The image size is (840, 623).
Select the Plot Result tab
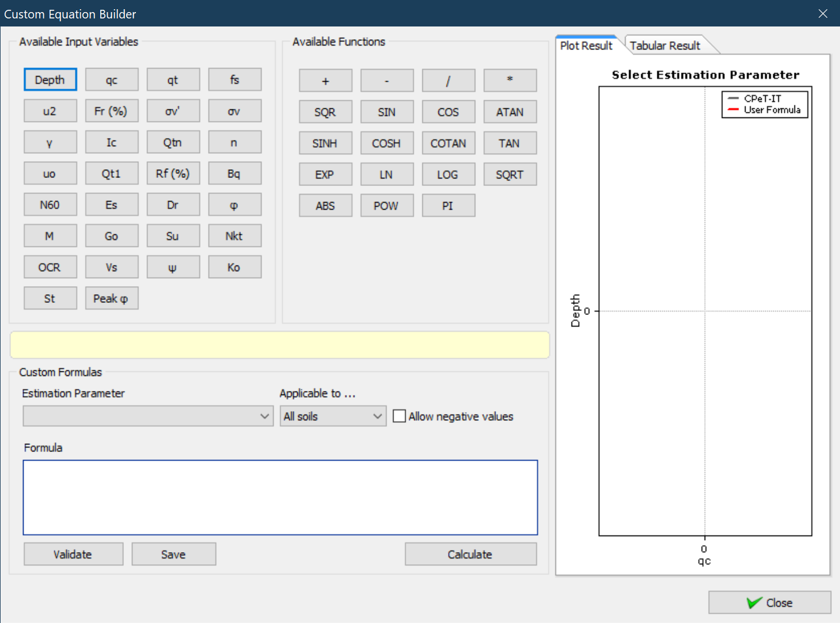tap(586, 45)
